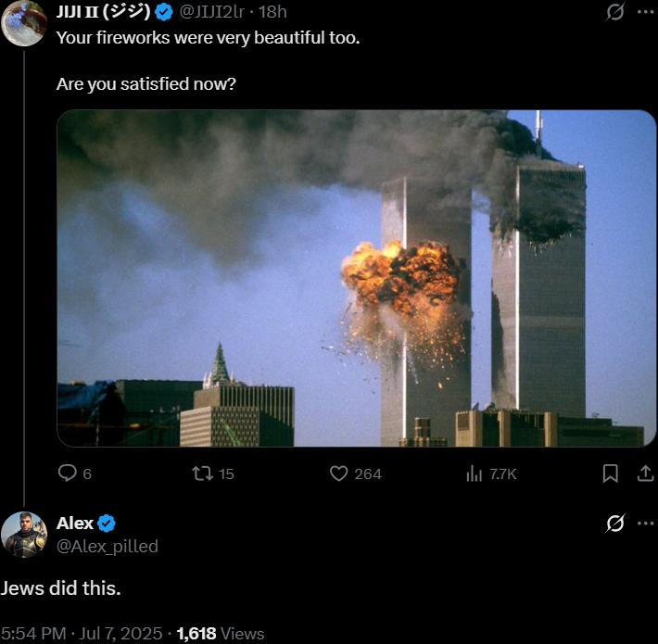Image resolution: width=658 pixels, height=644 pixels.
Task: Open JIJI's profile avatar
Action: point(24,23)
